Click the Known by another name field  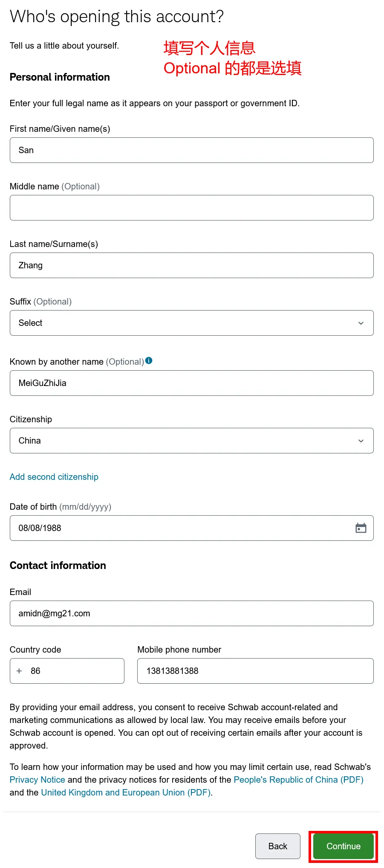tap(191, 383)
